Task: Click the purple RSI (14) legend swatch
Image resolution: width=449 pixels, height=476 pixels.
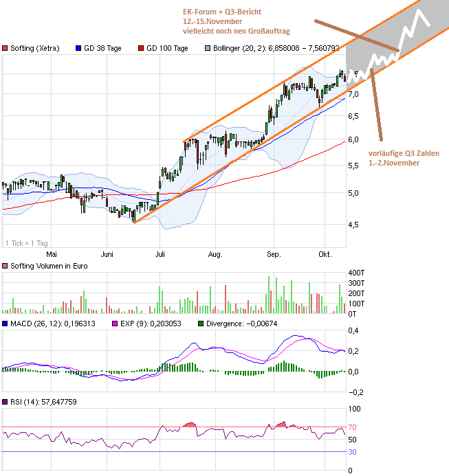Action: (x=5, y=403)
